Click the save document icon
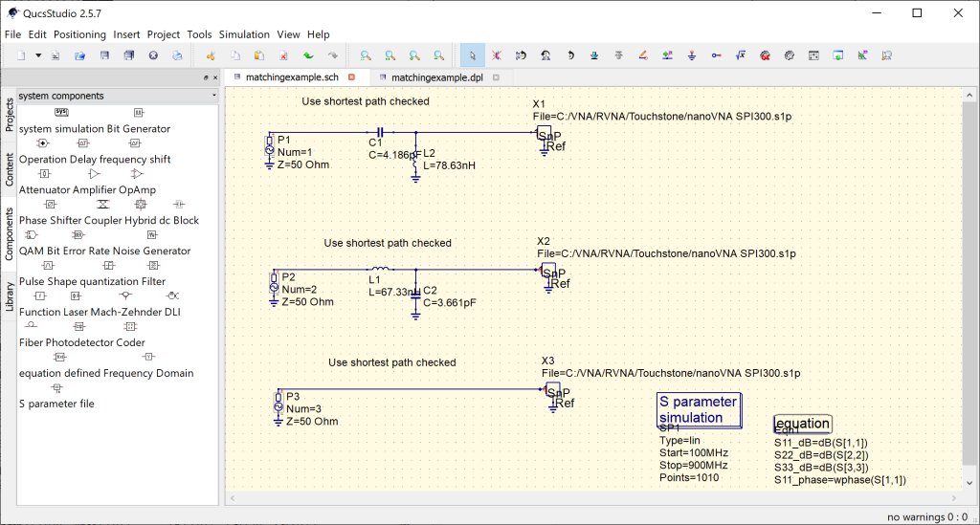The image size is (980, 525). coord(104,55)
